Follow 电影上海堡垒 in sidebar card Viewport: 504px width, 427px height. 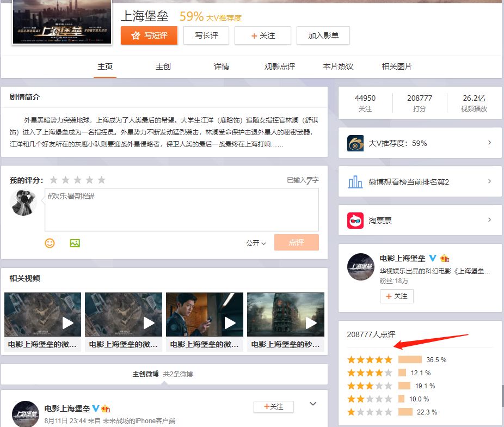(397, 296)
